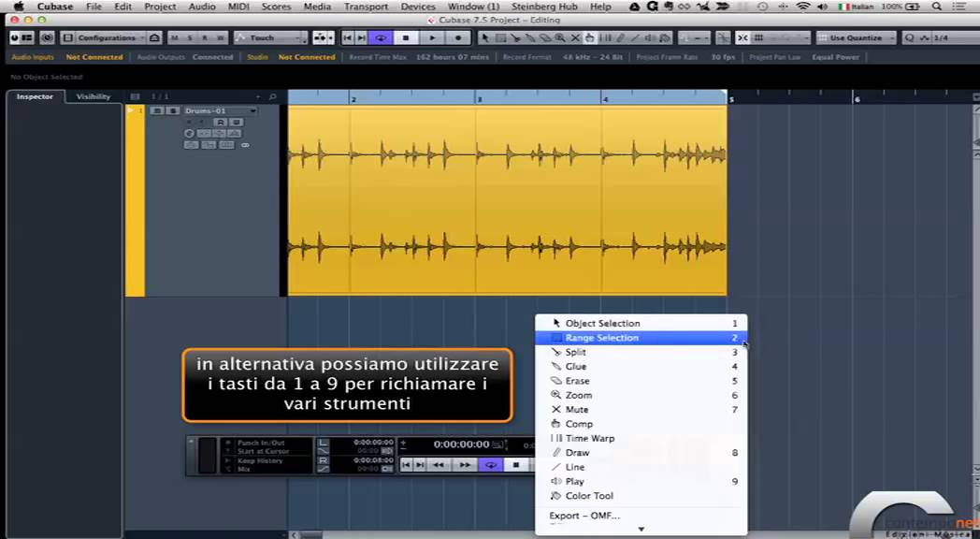Open the Steinberg Hub menu

pos(544,7)
